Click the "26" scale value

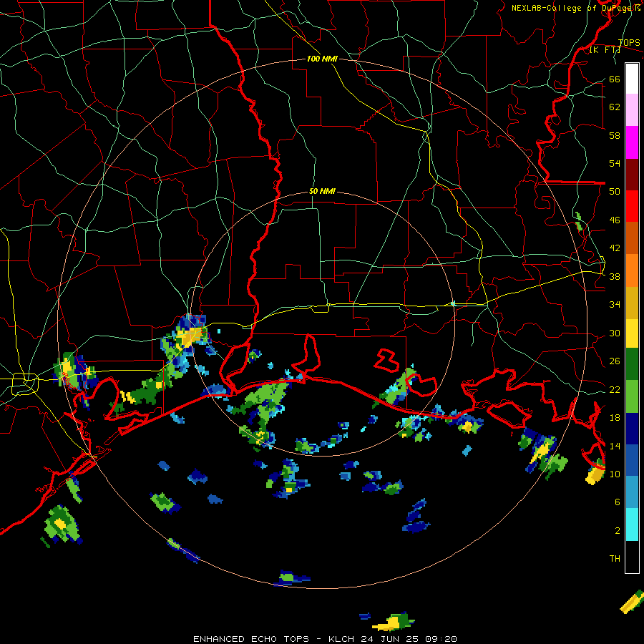tap(615, 361)
